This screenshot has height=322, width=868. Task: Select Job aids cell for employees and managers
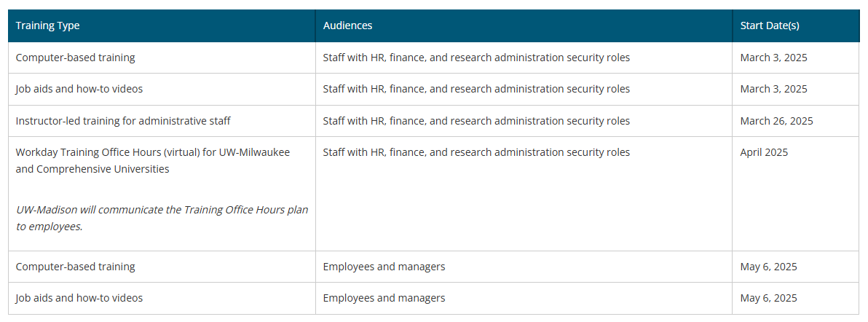pyautogui.click(x=79, y=298)
